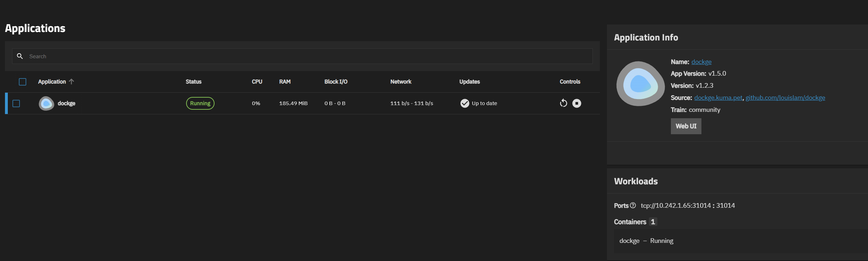This screenshot has width=868, height=261.
Task: Click the 0 B - 0 B block I/O value
Action: (335, 103)
